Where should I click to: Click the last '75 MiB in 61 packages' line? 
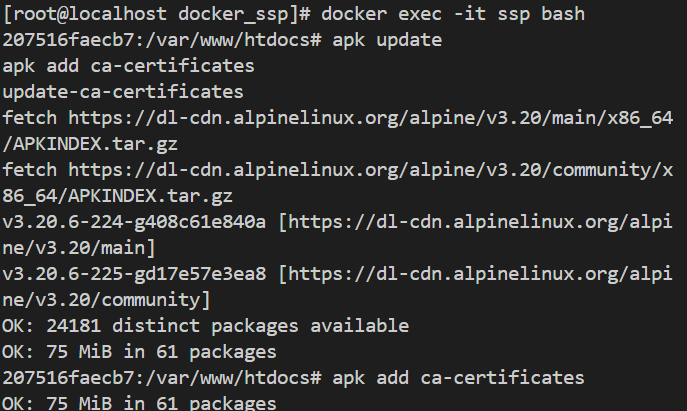pos(139,403)
